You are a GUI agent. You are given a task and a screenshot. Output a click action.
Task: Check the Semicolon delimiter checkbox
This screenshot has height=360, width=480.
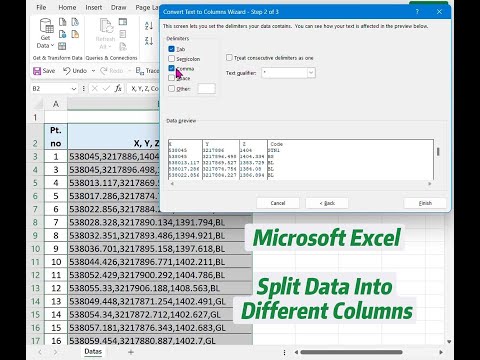pyautogui.click(x=171, y=59)
